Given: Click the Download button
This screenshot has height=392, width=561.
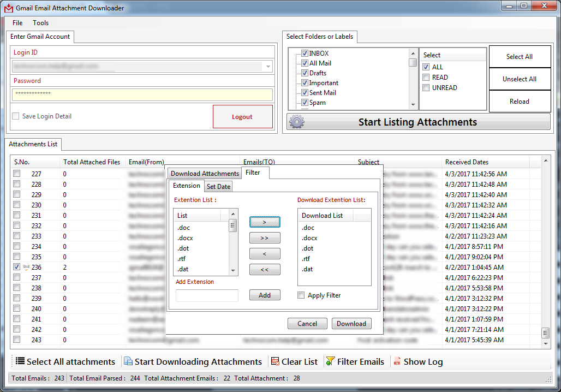Looking at the screenshot, I should click(x=351, y=323).
